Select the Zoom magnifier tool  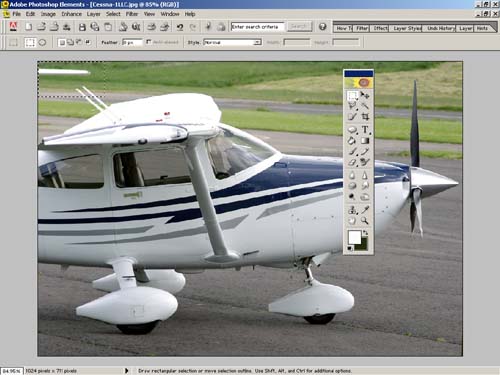[365, 220]
